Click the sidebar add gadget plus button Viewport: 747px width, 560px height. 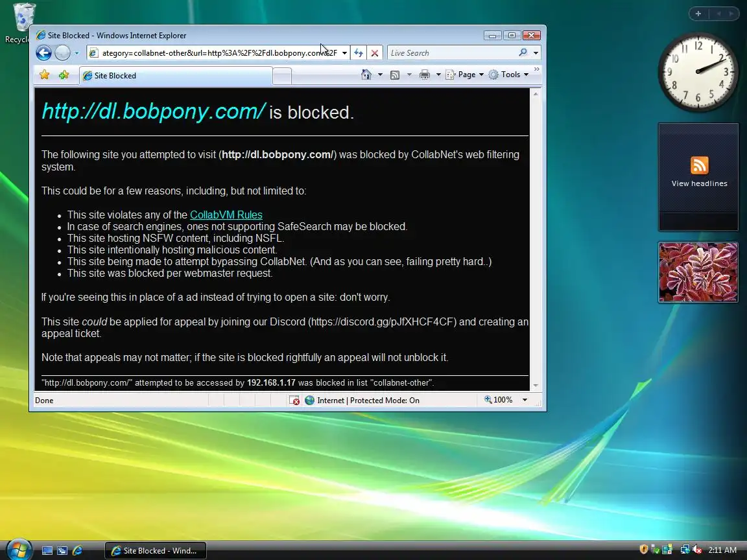click(x=698, y=14)
